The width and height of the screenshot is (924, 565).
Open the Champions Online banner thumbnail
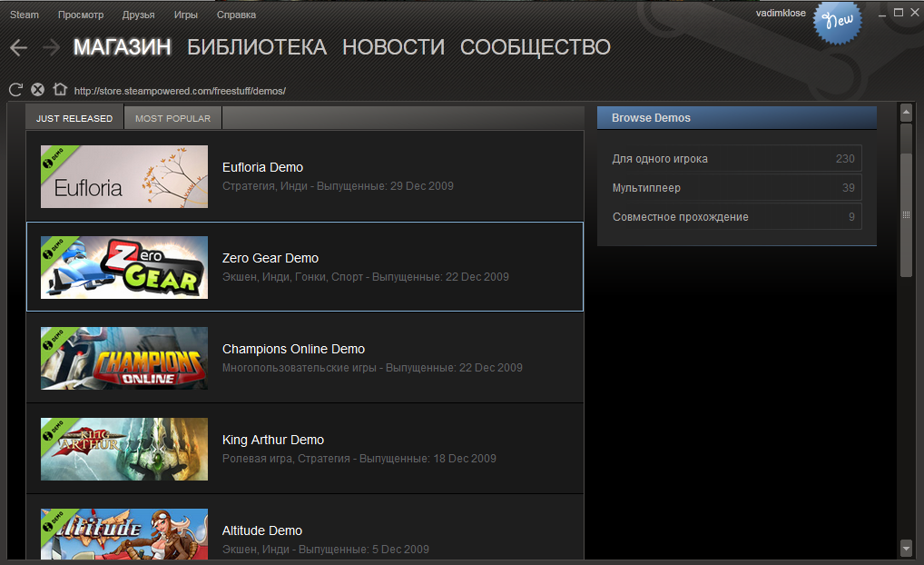[x=124, y=358]
